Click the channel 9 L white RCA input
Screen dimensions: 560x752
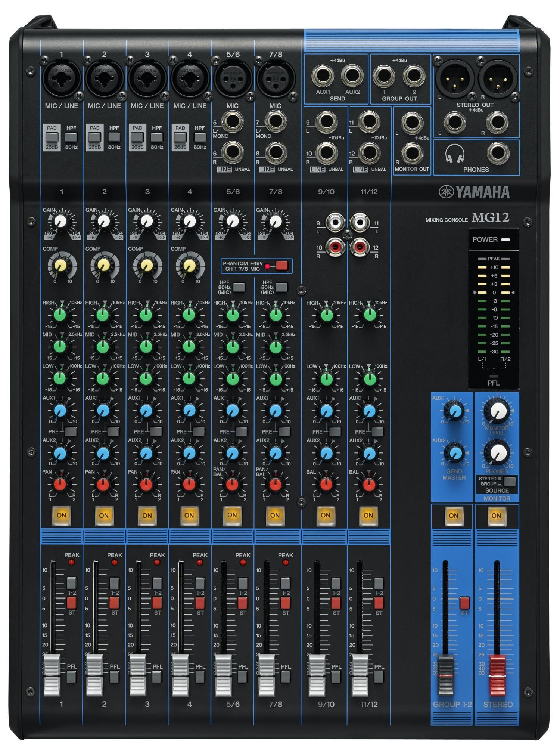(335, 223)
